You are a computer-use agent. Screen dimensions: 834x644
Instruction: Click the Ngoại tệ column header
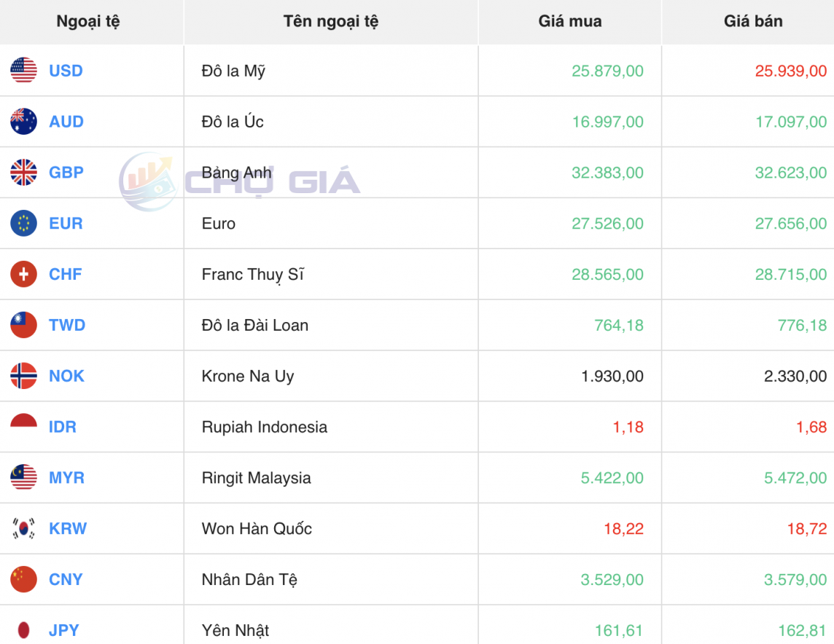[x=91, y=21]
